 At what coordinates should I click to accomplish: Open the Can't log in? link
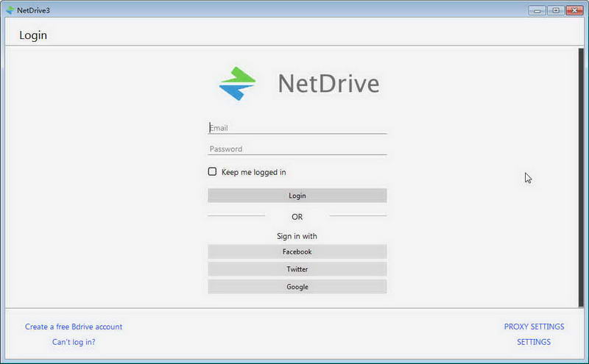click(74, 342)
